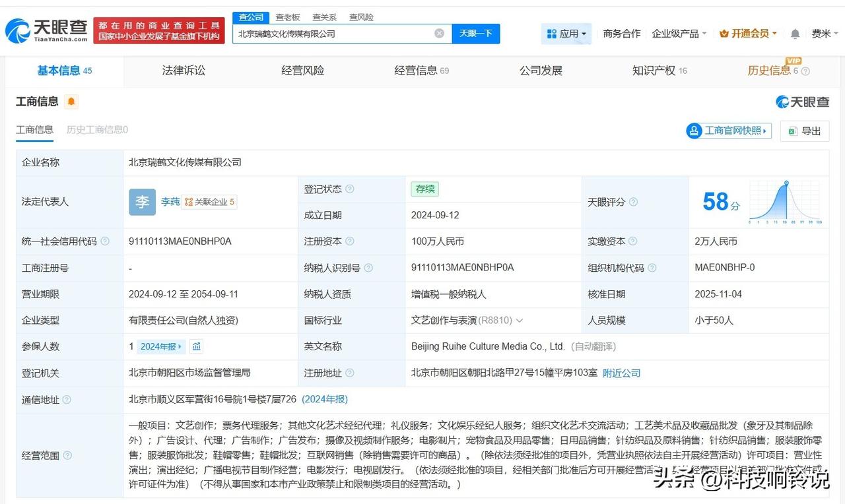Click the orange alert bell beside 工商信息 heading
Viewport: 845px width, 504px height.
(71, 102)
